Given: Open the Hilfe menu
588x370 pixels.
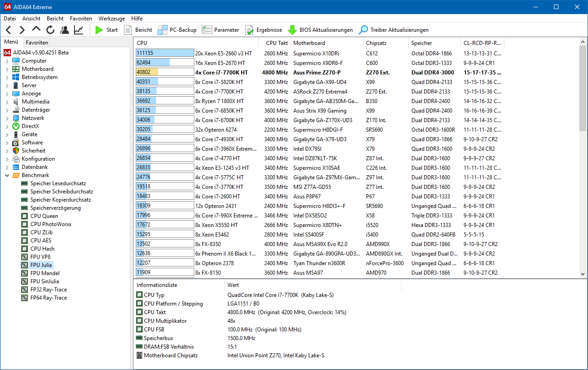Looking at the screenshot, I should [137, 19].
